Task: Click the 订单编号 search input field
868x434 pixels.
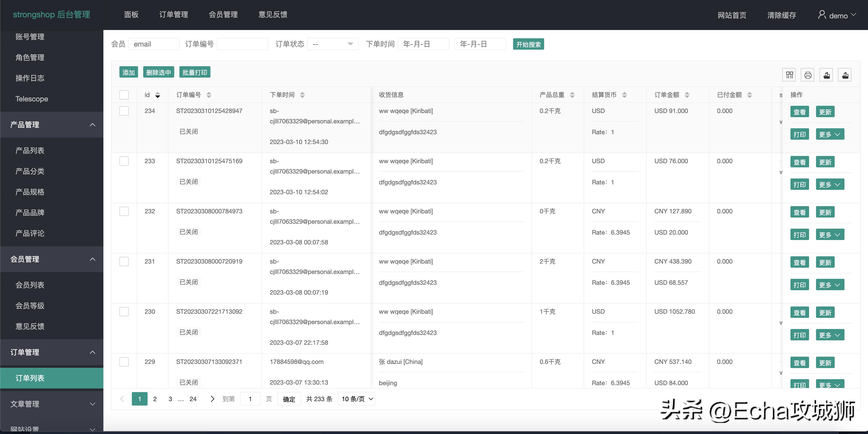Action: (242, 44)
